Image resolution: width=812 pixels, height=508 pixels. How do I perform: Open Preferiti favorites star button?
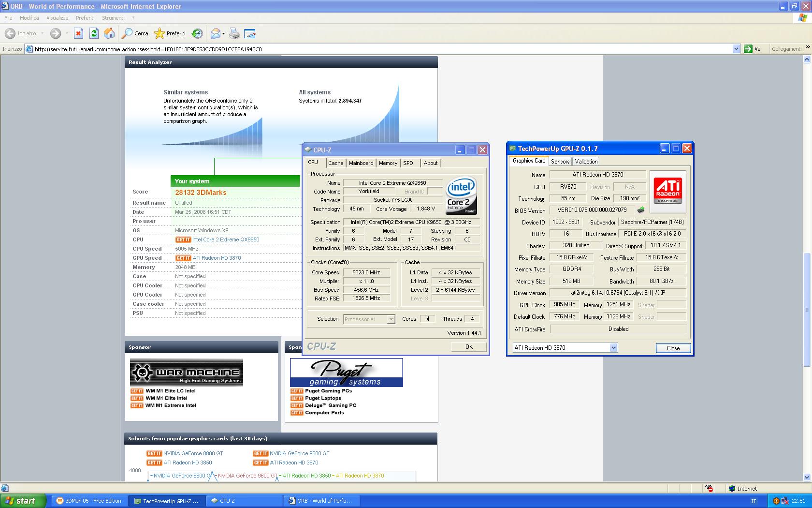[170, 33]
